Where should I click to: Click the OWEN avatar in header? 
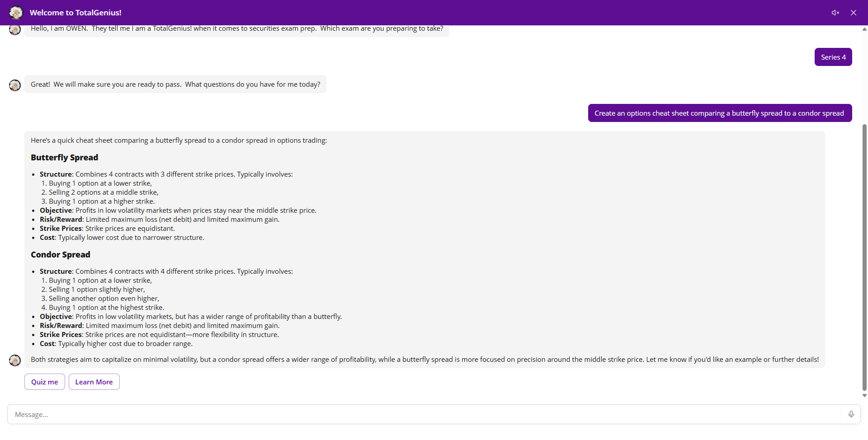point(16,13)
